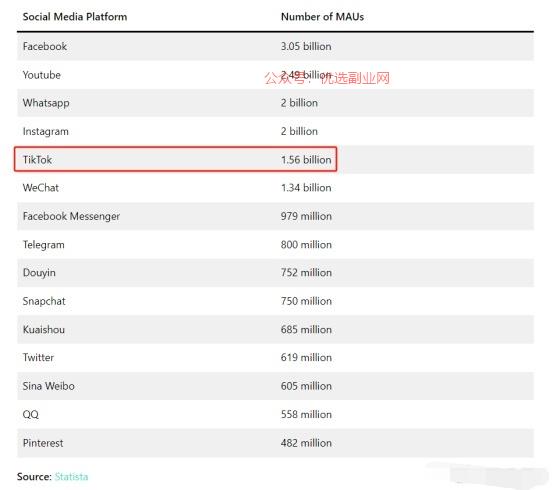Select the 'Youtube' row name
553x490 pixels.
42,75
